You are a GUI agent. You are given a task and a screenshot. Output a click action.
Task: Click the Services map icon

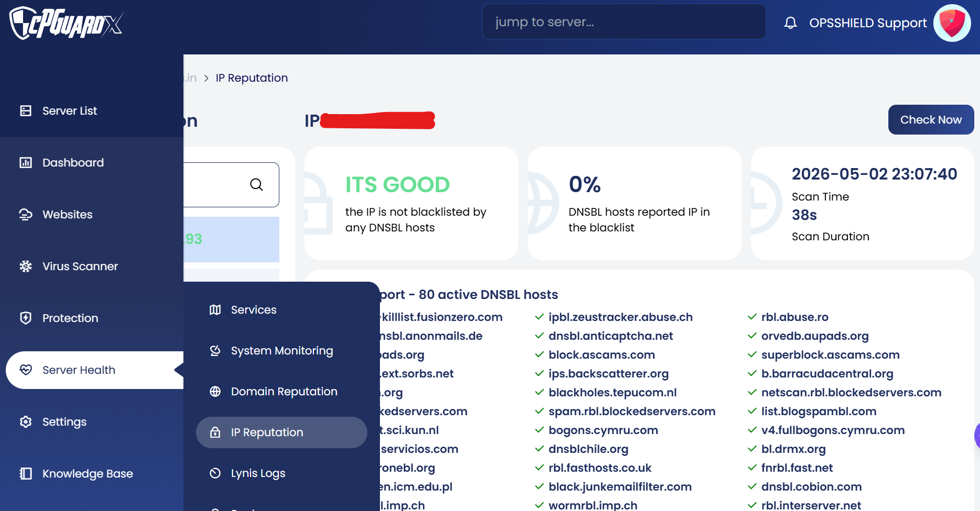[215, 309]
